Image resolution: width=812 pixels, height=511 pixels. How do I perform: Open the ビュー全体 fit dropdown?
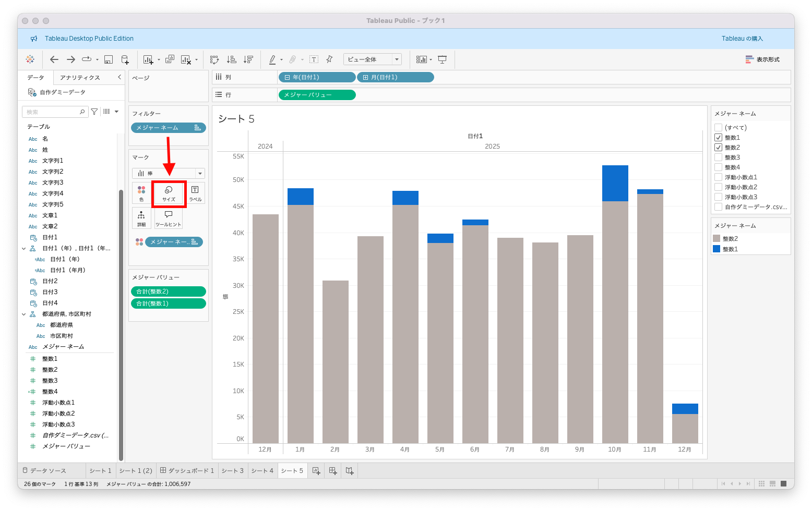[372, 59]
